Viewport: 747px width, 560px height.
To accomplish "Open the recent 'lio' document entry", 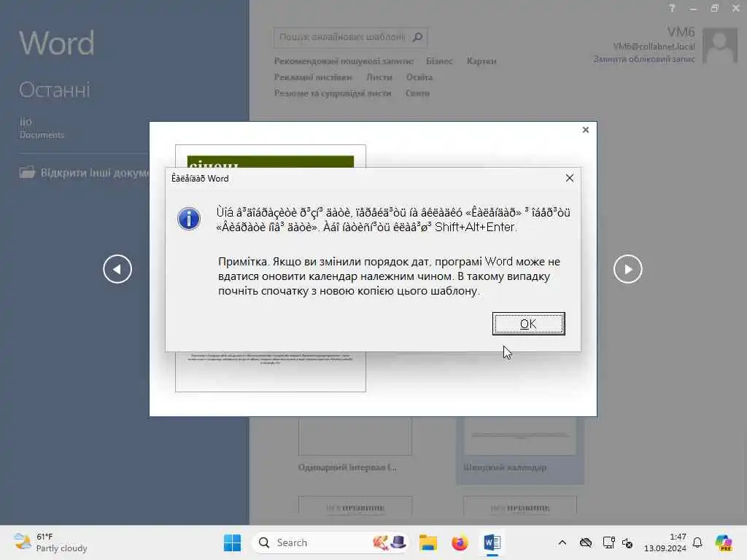I will (x=42, y=128).
